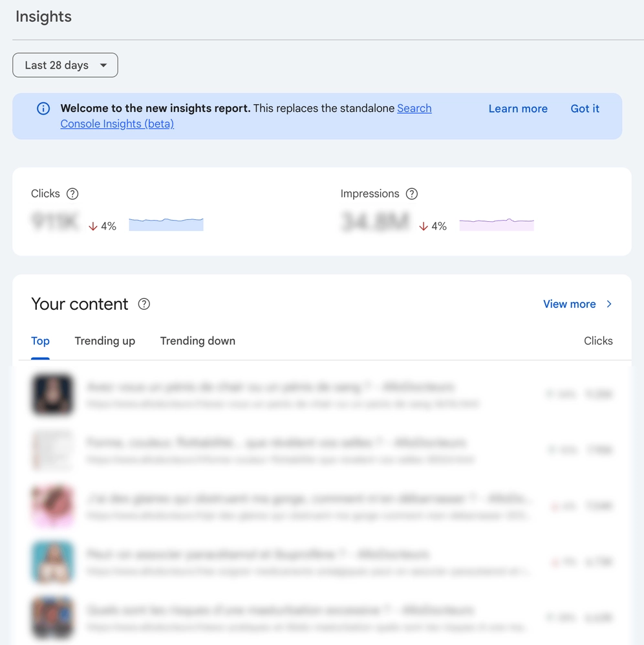Open the Search Console Insights (beta) link
Screen dimensions: 644x645
(246, 116)
